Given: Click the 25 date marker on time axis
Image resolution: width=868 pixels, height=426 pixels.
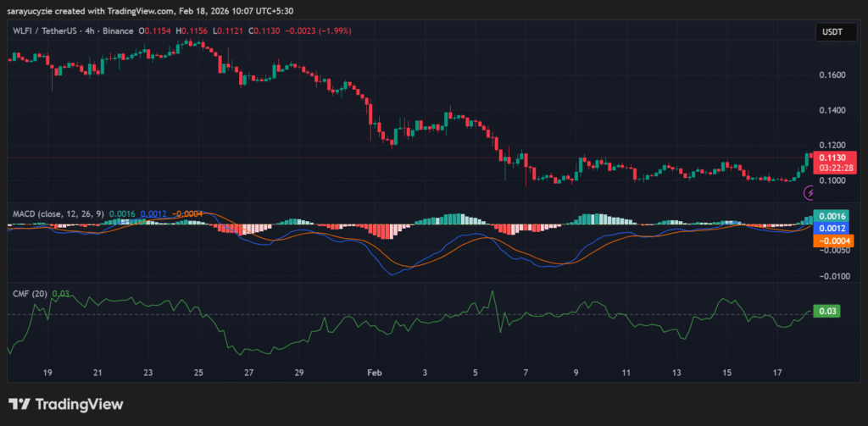Looking at the screenshot, I should 198,373.
